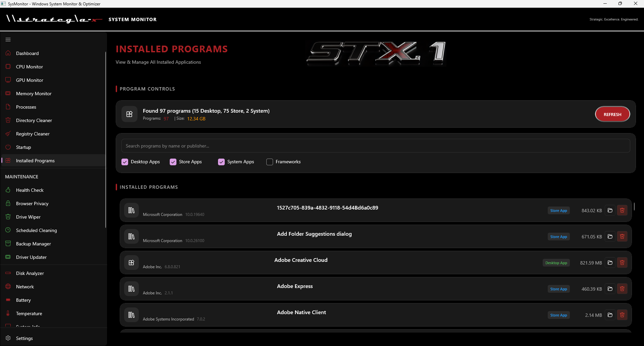
Task: Select the GPU Monitor sidebar icon
Action: [x=8, y=80]
